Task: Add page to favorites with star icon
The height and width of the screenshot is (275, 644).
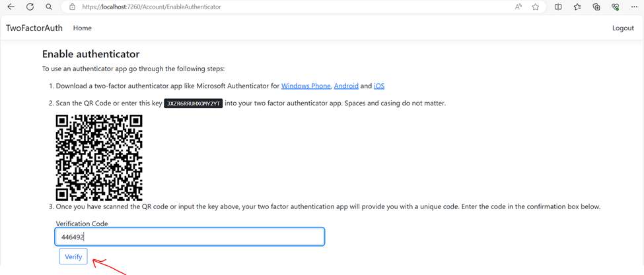Action: pyautogui.click(x=535, y=7)
